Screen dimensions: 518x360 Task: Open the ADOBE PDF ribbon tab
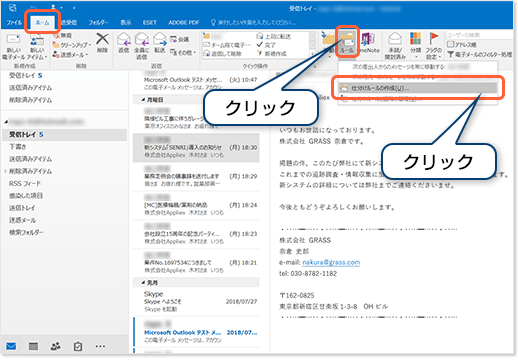(x=184, y=22)
